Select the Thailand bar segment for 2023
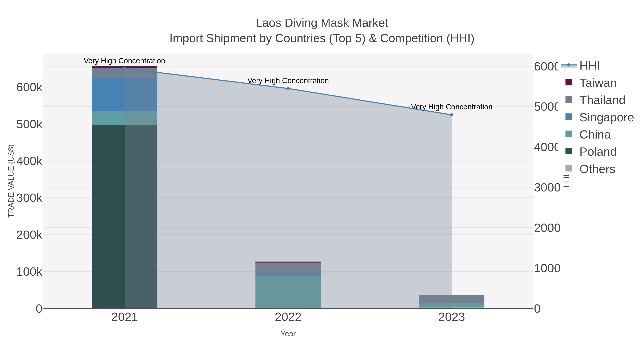The width and height of the screenshot is (644, 362). (452, 299)
